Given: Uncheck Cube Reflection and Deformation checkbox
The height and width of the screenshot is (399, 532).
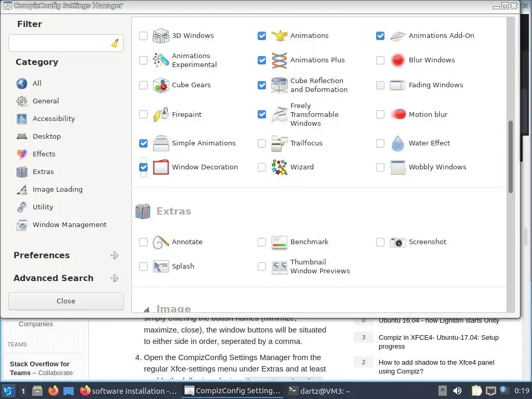Looking at the screenshot, I should (262, 85).
